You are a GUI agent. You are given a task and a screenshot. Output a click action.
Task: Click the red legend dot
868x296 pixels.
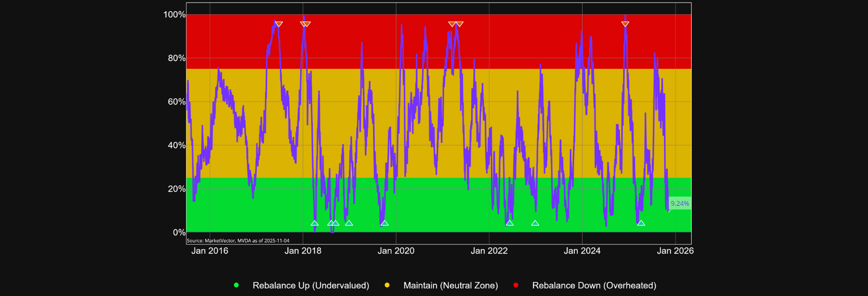coord(516,285)
